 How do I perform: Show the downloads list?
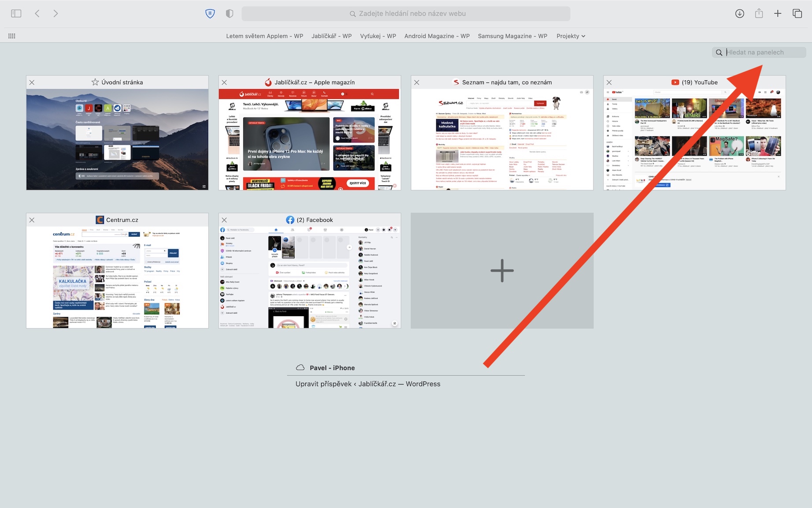click(x=740, y=14)
